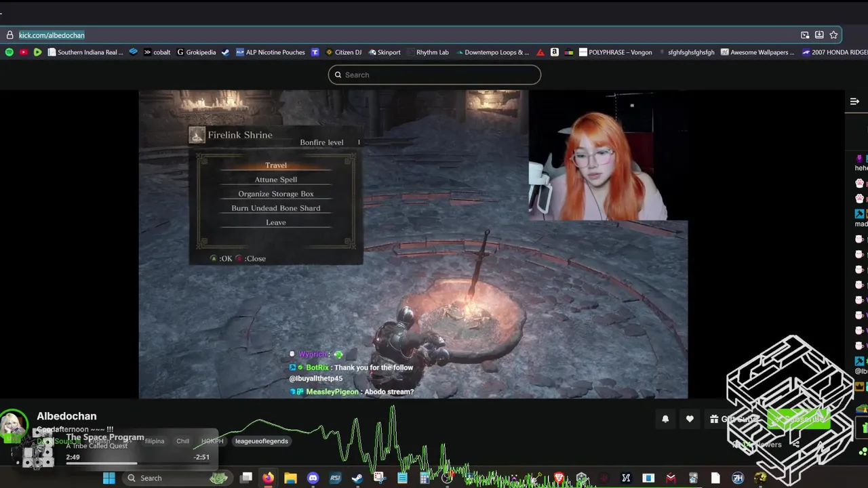
Task: Open the white document taskbar icon
Action: point(715,478)
